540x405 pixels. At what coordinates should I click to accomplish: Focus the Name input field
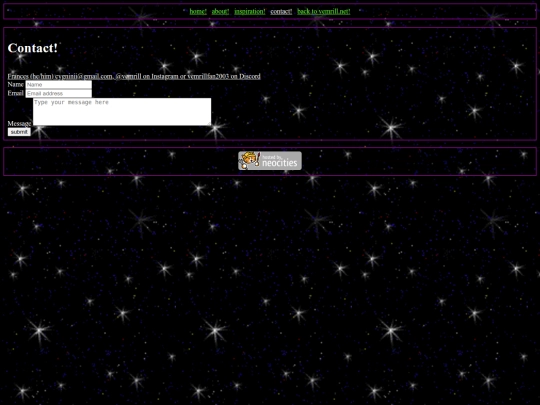coord(59,84)
